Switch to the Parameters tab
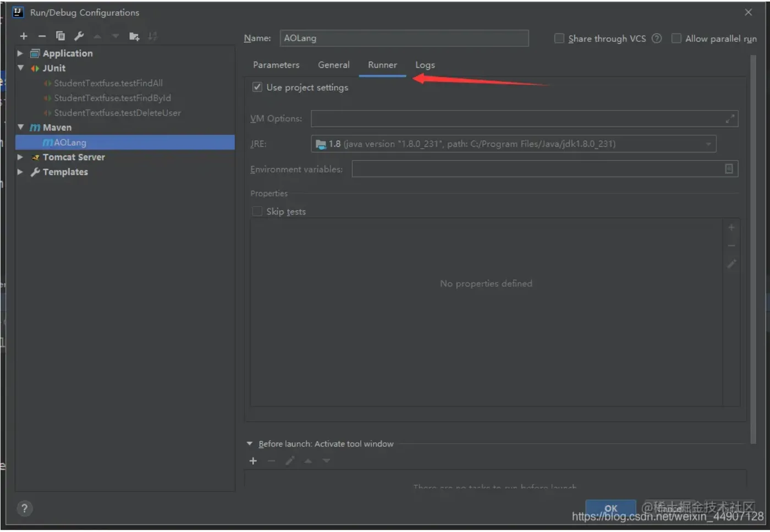This screenshot has height=532, width=770. click(x=276, y=65)
